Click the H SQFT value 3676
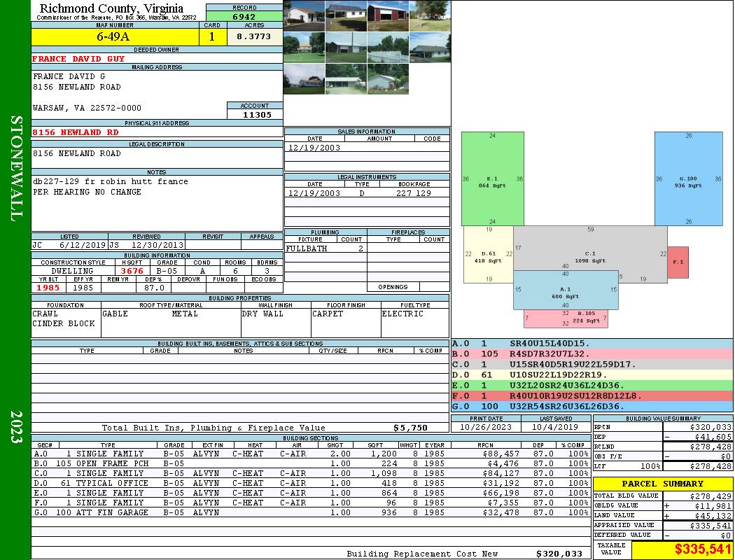735x560 pixels. point(132,271)
